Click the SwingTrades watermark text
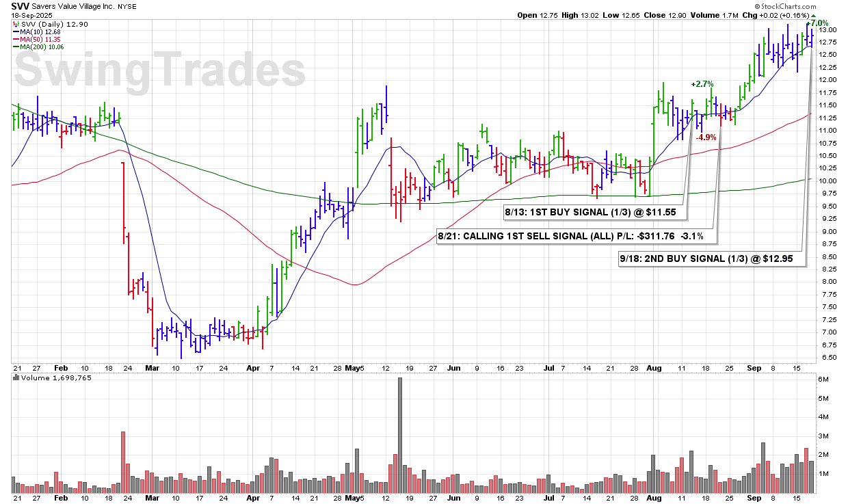848x504 pixels. pos(160,70)
